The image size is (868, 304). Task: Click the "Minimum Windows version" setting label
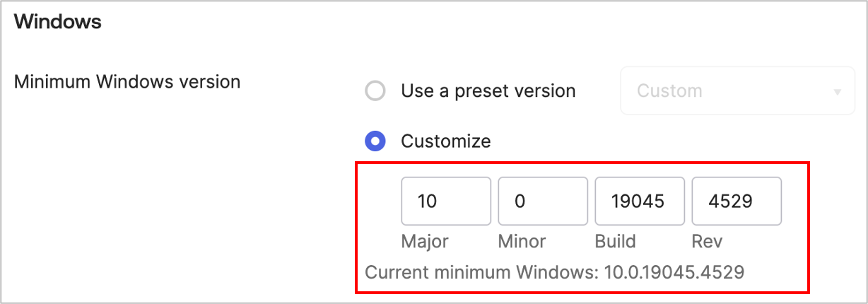pyautogui.click(x=127, y=82)
